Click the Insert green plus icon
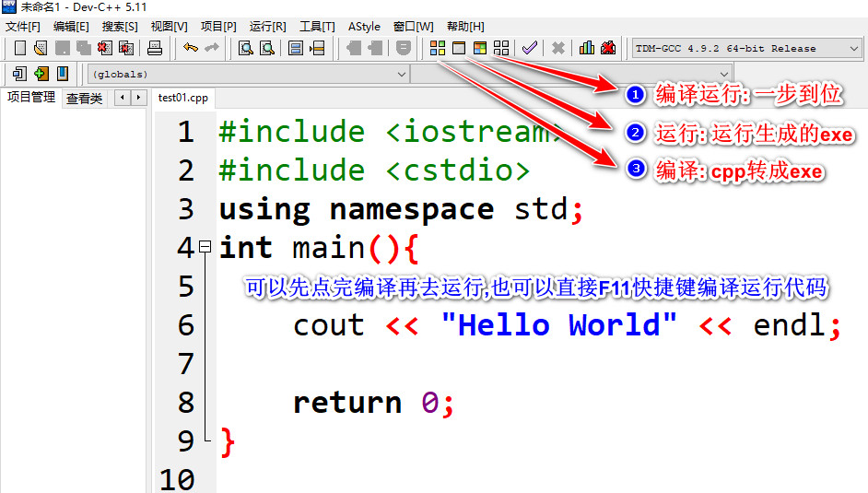Image resolution: width=868 pixels, height=493 pixels. [x=41, y=74]
